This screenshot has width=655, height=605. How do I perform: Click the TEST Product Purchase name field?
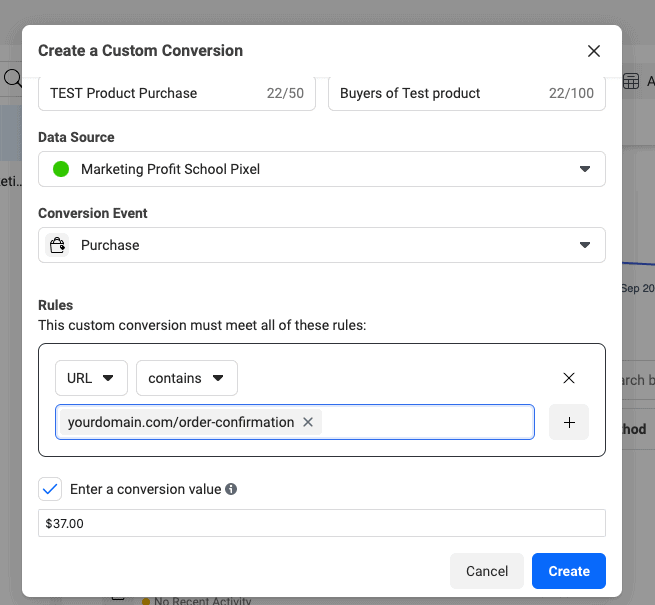click(x=150, y=93)
